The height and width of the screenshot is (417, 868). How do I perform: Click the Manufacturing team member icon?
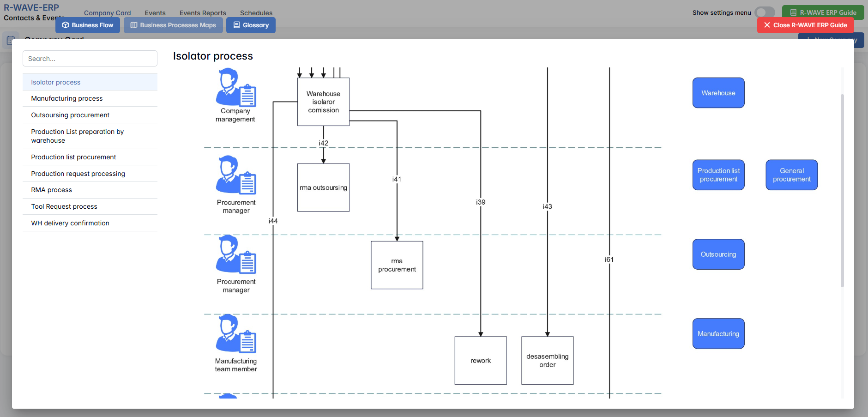coord(235,334)
